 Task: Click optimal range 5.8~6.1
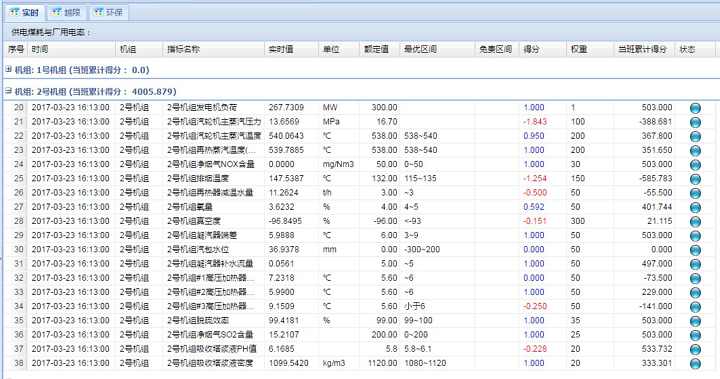click(418, 349)
